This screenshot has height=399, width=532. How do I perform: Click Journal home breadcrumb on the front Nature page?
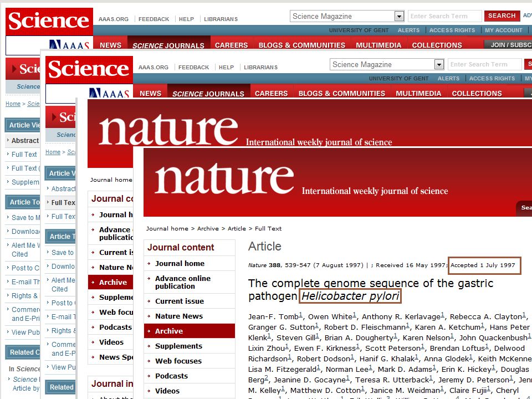click(x=167, y=228)
